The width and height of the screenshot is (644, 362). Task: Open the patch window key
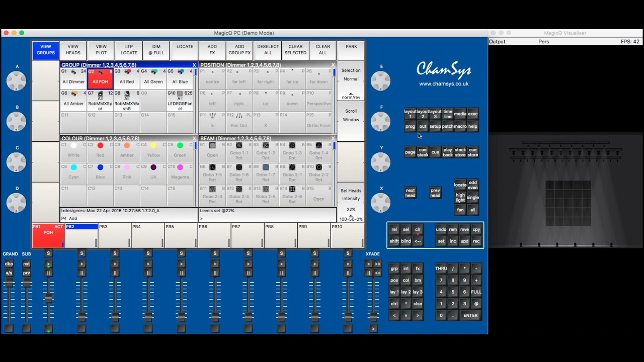[448, 127]
